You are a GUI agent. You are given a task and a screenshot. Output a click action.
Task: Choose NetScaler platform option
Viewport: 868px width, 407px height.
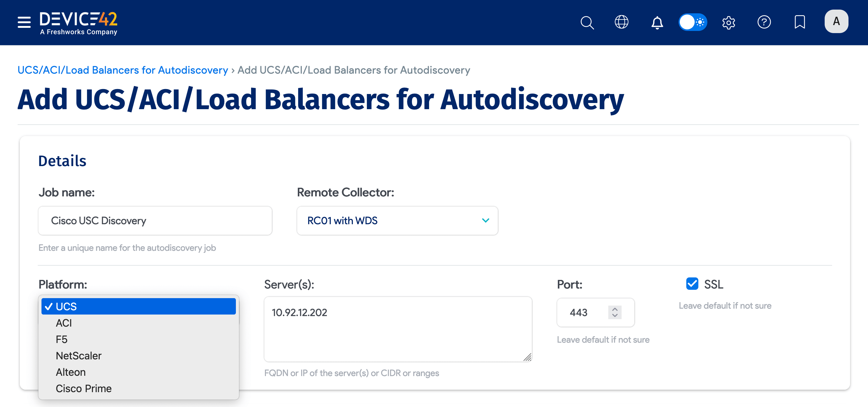click(x=79, y=355)
